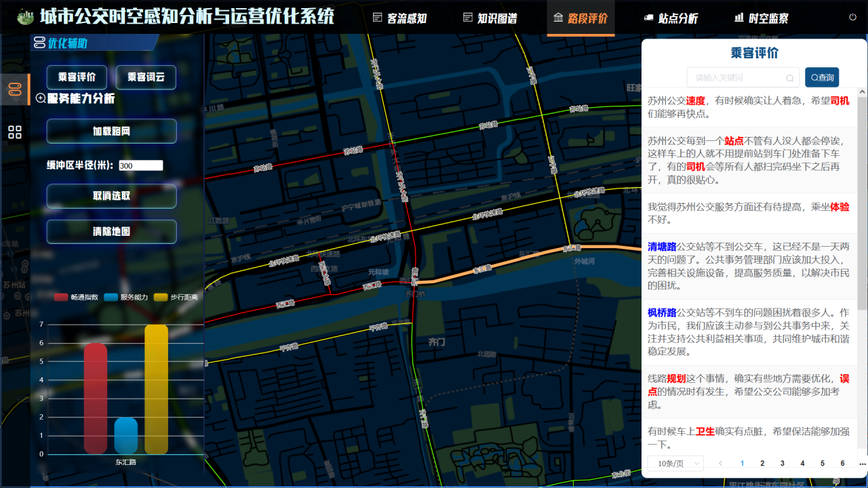Toggle 畅通指数 legend series in chart
Image resolution: width=868 pixels, height=488 pixels.
tap(77, 297)
